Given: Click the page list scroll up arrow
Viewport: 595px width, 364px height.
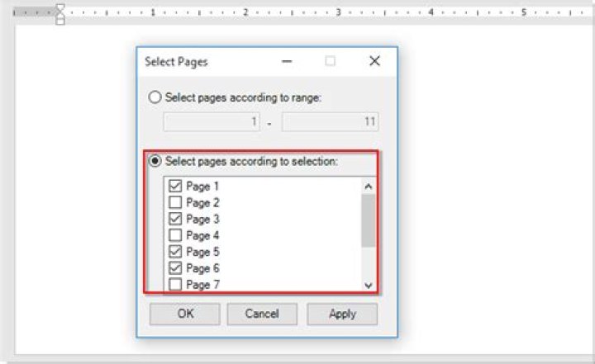Looking at the screenshot, I should pos(369,187).
